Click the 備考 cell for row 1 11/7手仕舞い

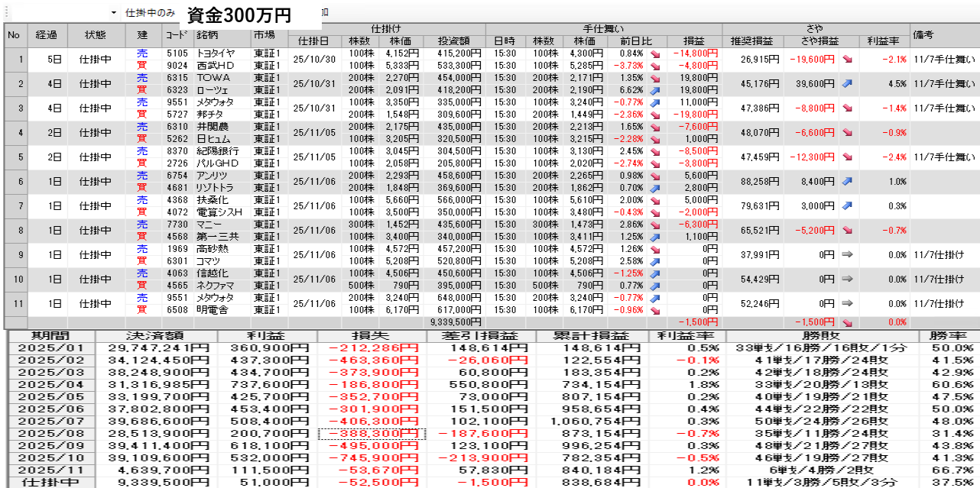tap(944, 59)
